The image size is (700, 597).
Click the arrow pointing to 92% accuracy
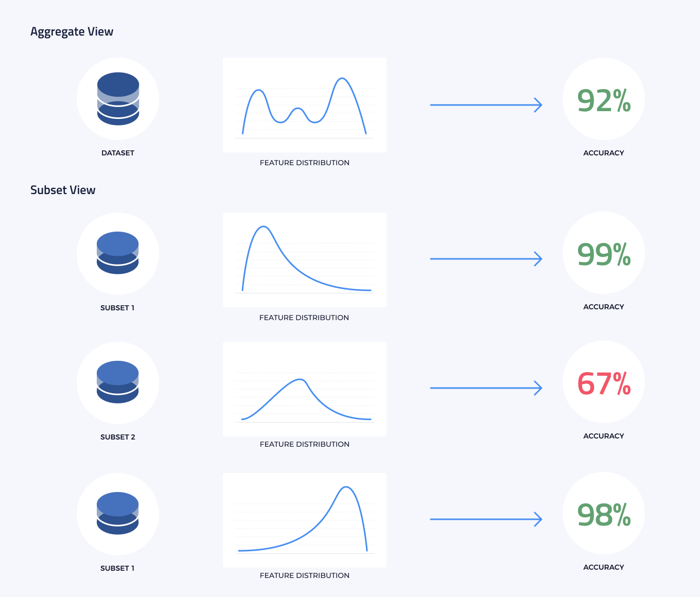486,105
